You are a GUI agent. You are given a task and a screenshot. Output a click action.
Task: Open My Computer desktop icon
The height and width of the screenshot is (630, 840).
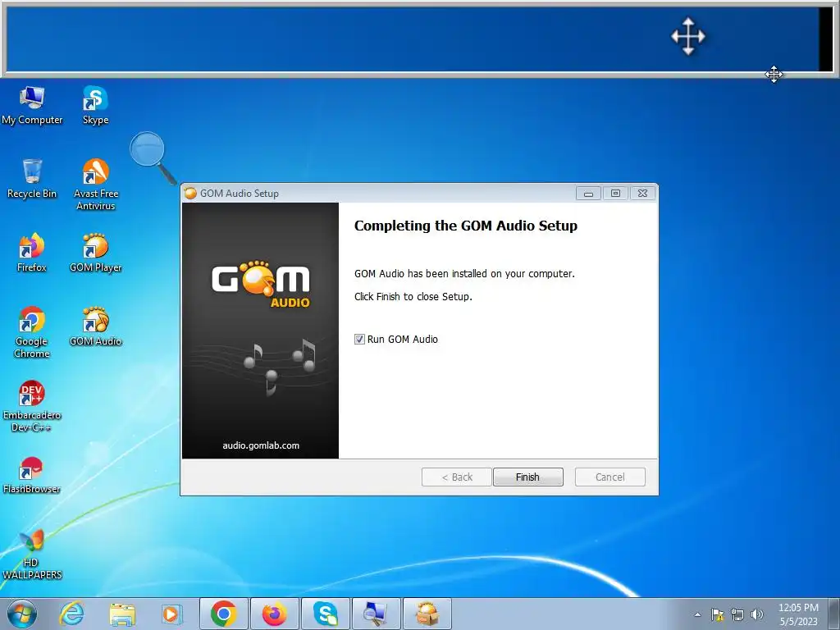32,106
